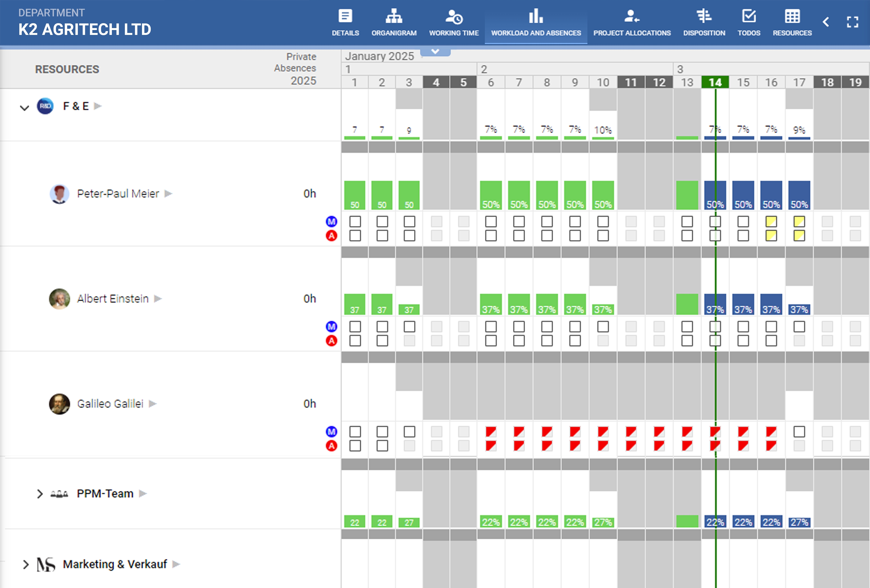Image resolution: width=870 pixels, height=588 pixels.
Task: Toggle fullscreen mode icon
Action: click(x=852, y=22)
